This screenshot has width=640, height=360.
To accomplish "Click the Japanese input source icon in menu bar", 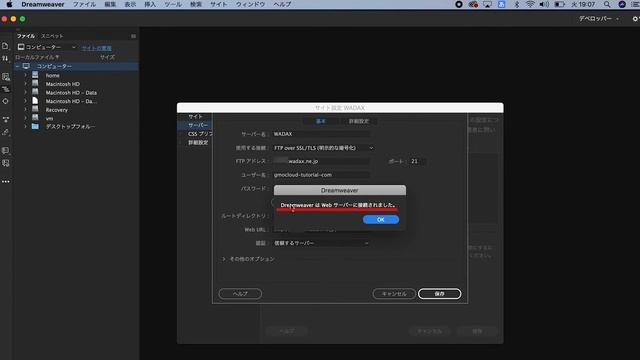I will (x=502, y=4).
